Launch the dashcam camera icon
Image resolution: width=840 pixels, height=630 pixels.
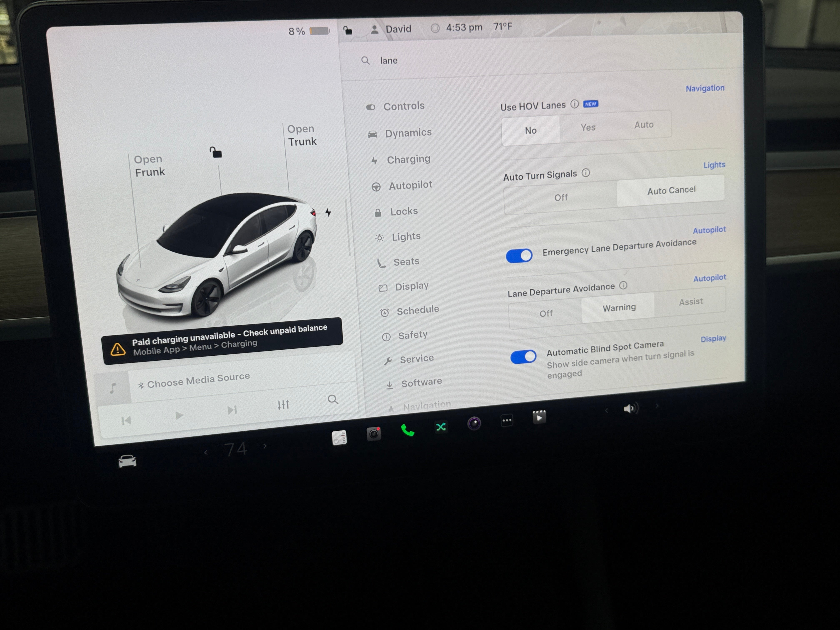374,434
